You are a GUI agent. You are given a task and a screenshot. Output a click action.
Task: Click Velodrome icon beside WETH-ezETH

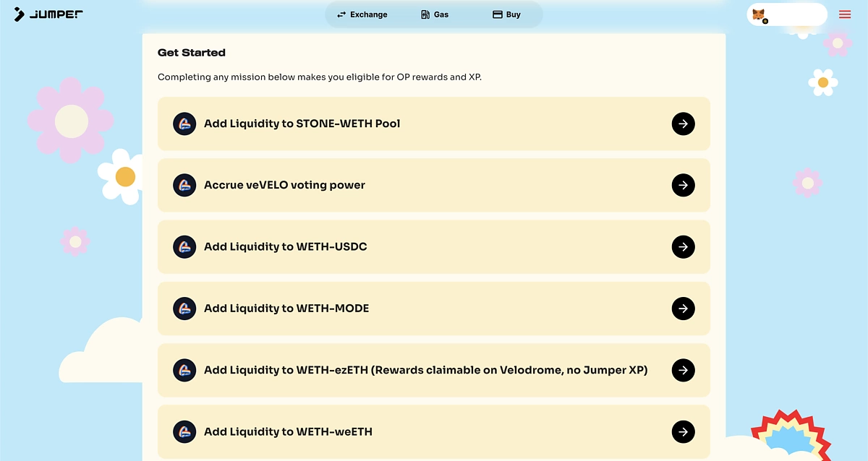click(184, 370)
